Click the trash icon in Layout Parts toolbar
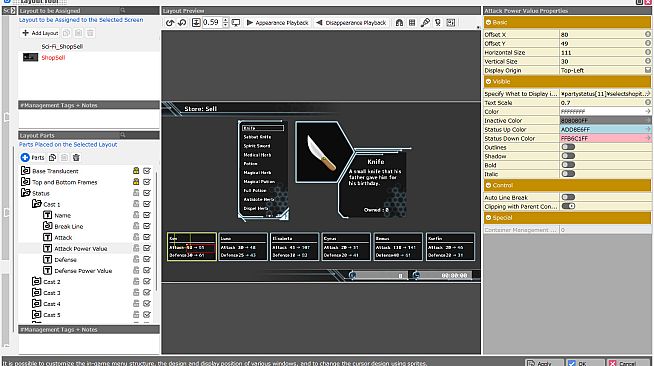 click(76, 158)
